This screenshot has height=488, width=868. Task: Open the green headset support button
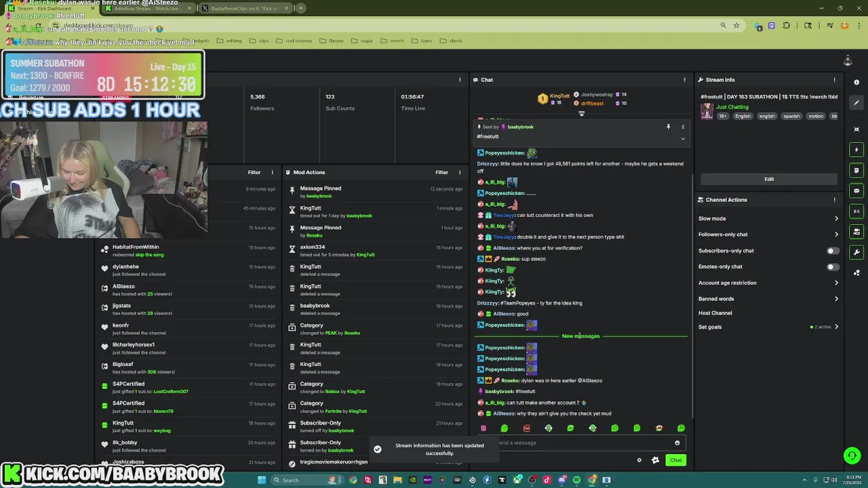click(851, 455)
